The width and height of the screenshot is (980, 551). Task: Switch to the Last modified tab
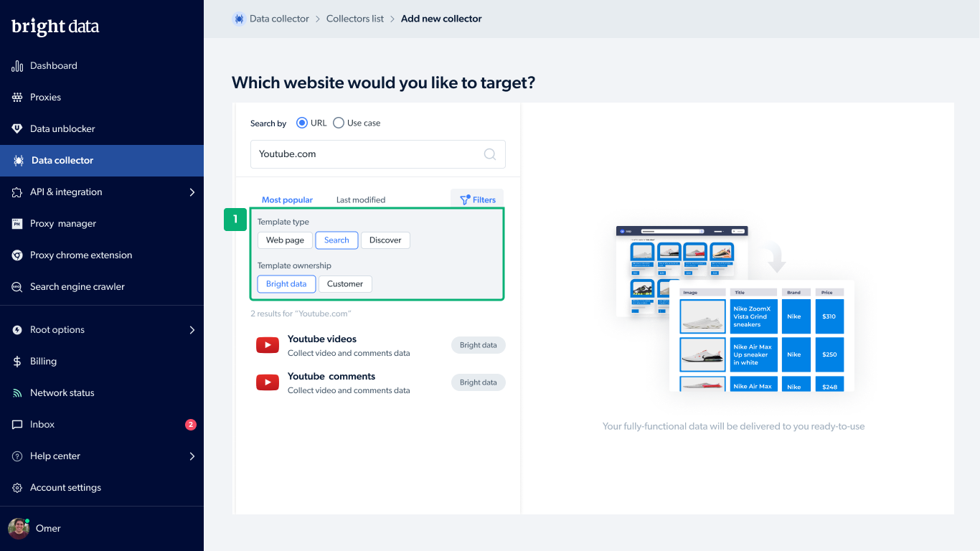pos(361,200)
